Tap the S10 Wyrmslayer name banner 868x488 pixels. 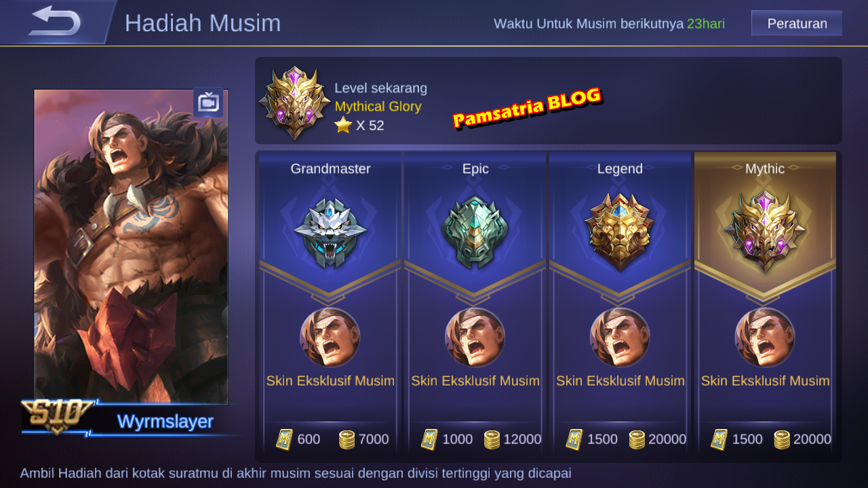(x=129, y=419)
